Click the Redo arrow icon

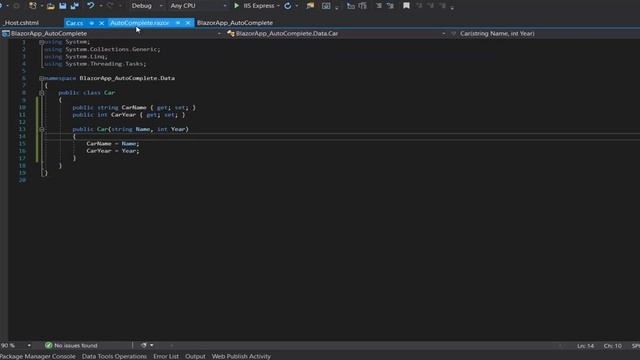click(x=110, y=6)
